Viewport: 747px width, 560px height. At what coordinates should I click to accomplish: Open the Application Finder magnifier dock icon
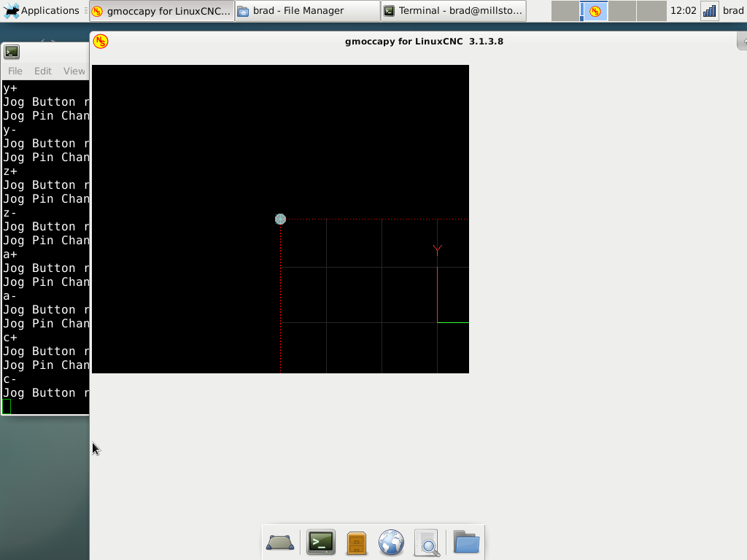point(427,542)
